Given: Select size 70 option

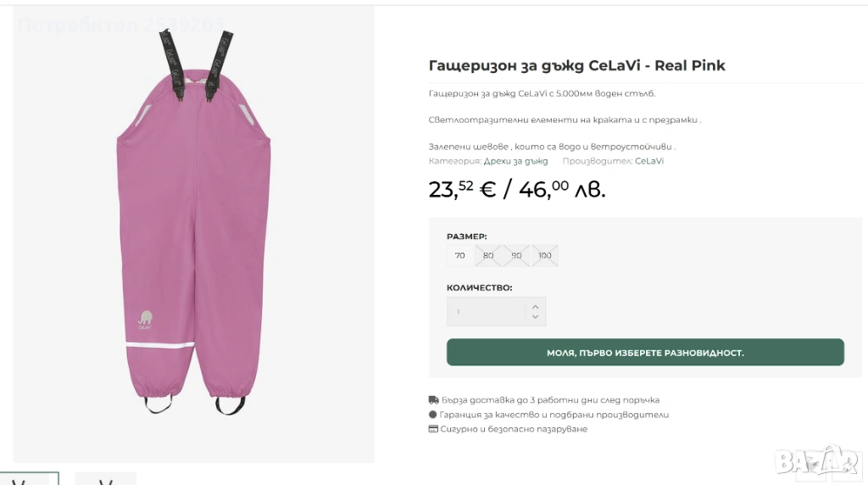Looking at the screenshot, I should tap(459, 256).
